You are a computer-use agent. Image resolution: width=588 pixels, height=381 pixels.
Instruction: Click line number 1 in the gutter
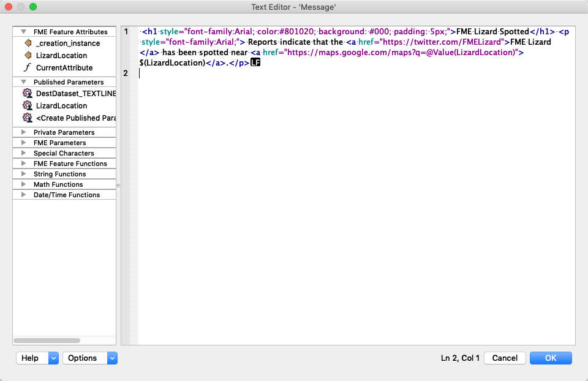126,32
